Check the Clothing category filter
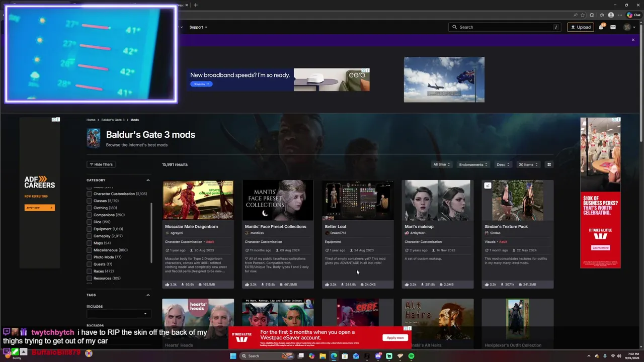Image resolution: width=644 pixels, height=362 pixels. coord(89,208)
